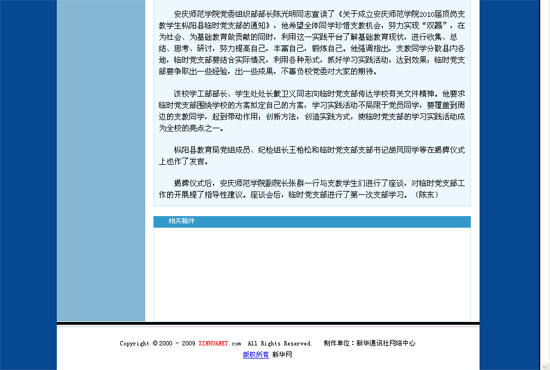The image size is (550, 370).
Task: Click the scrollbar down arrow
Action: click(x=545, y=366)
